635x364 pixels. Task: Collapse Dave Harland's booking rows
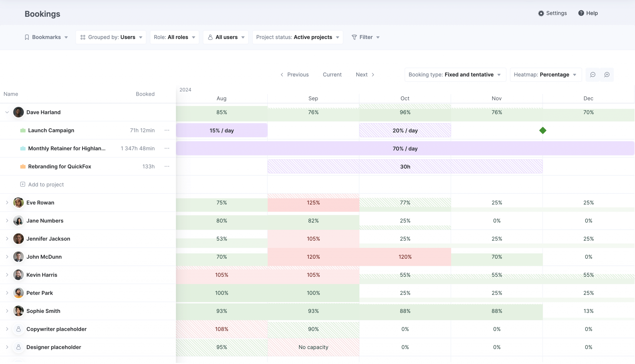(x=7, y=112)
